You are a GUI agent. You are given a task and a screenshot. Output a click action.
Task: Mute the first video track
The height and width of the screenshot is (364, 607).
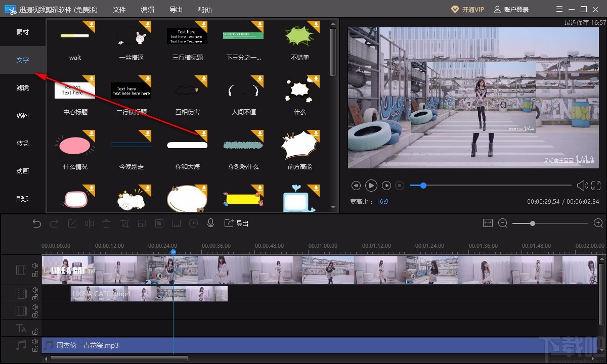point(35,265)
